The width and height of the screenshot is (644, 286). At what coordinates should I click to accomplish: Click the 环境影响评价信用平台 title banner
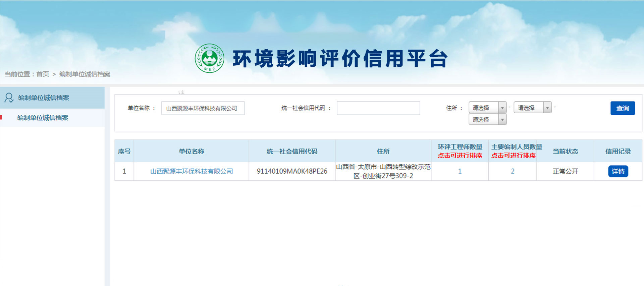tap(340, 59)
